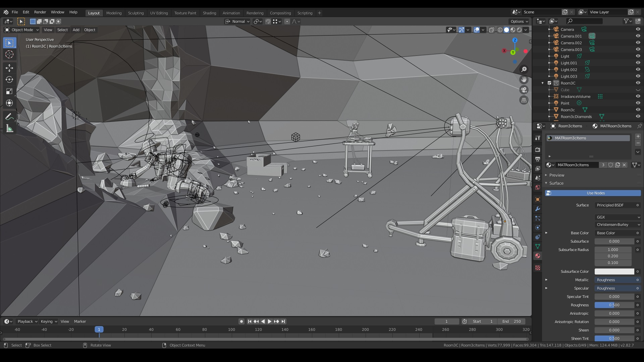Open the Material properties tab icon
Screen dimensions: 644x362
pyautogui.click(x=538, y=256)
